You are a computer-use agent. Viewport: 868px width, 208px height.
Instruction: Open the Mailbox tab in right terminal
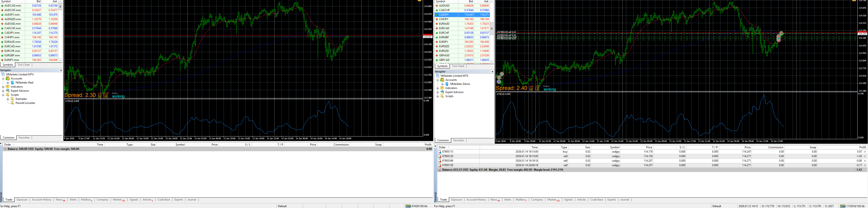click(x=521, y=200)
